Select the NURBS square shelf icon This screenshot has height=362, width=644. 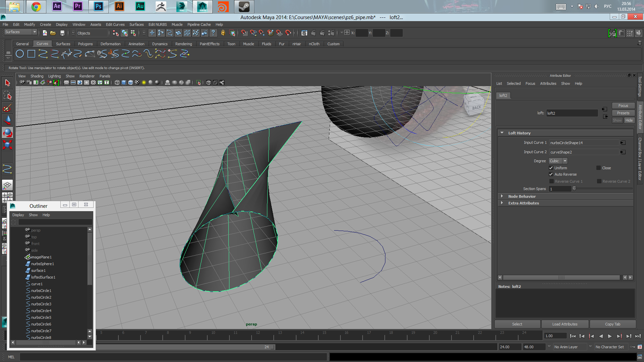pos(31,54)
